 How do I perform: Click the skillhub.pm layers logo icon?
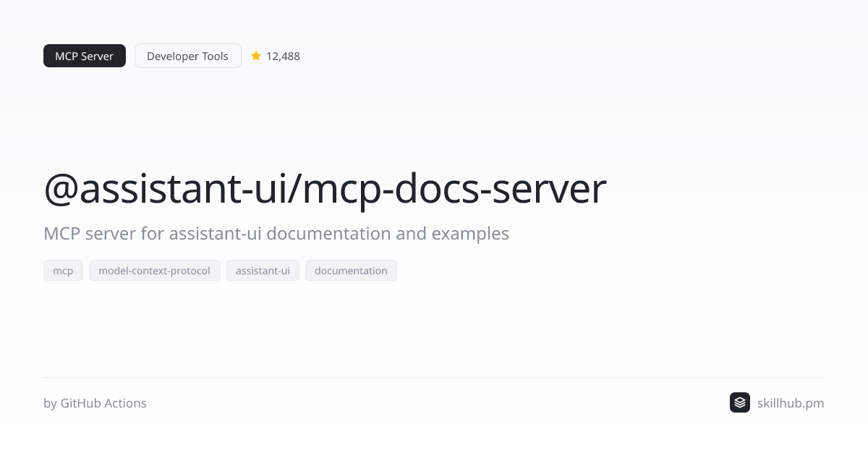coord(740,402)
